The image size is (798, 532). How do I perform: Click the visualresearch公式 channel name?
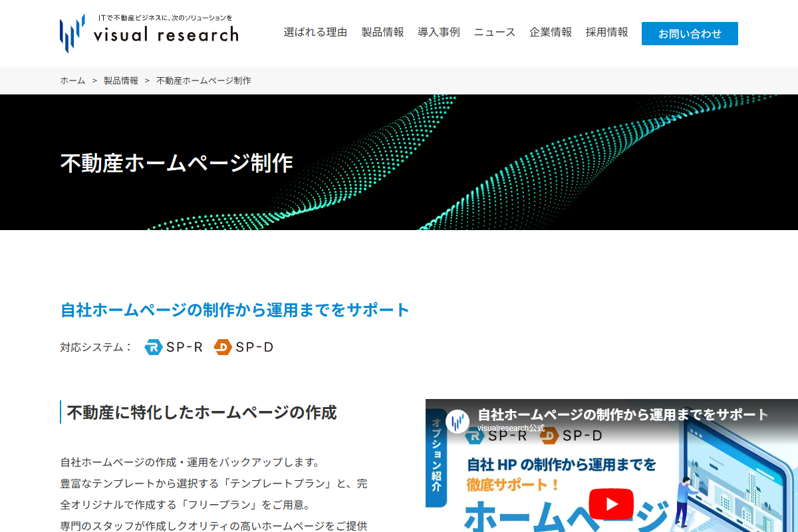point(511,428)
